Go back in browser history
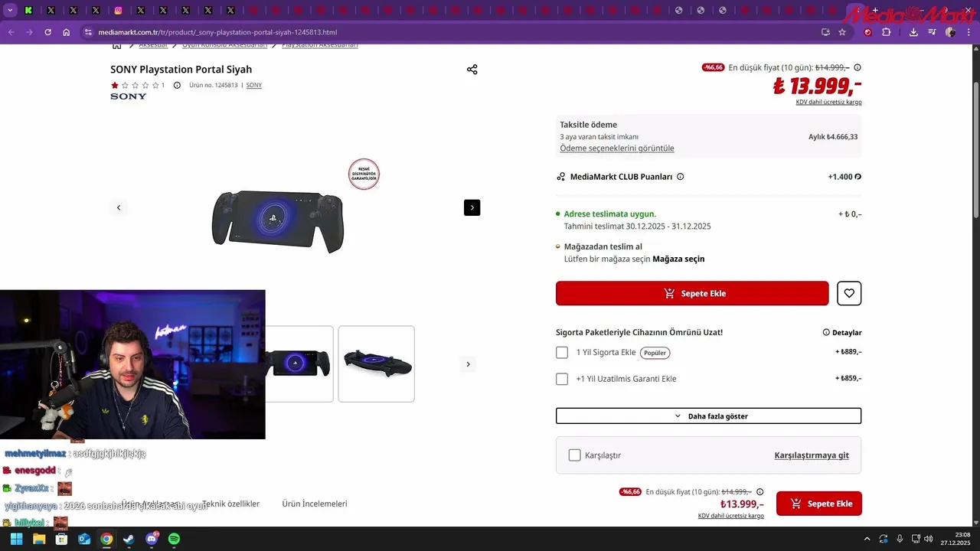 pyautogui.click(x=11, y=32)
